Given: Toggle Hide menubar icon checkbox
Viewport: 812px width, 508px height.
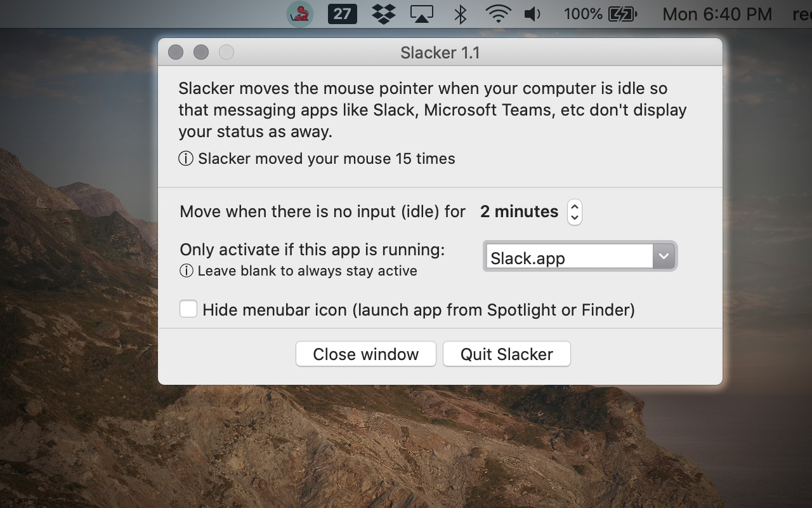Looking at the screenshot, I should [x=188, y=309].
